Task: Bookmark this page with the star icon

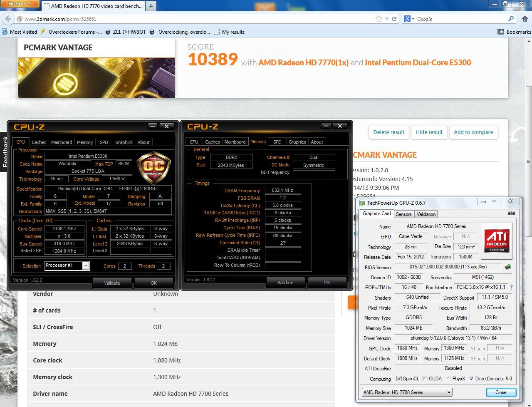Action: [379, 19]
